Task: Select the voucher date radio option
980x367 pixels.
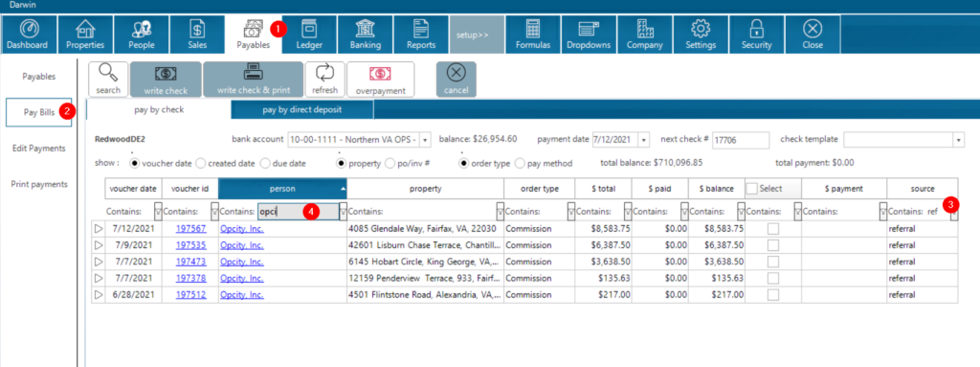Action: [135, 164]
